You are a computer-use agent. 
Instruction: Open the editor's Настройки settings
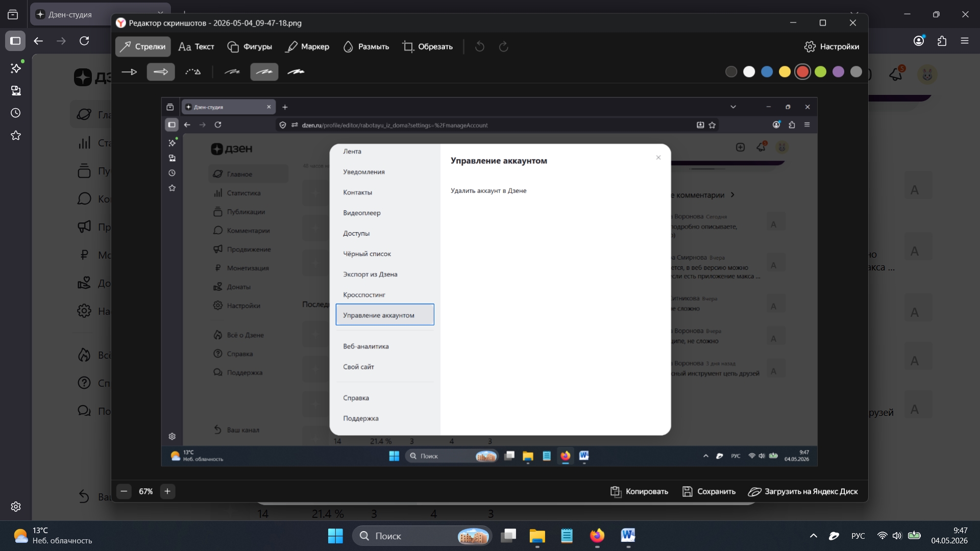coord(832,46)
